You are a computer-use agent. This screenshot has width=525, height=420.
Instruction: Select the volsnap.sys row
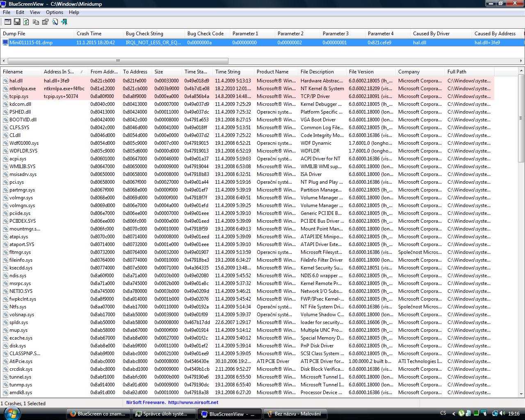pyautogui.click(x=247, y=315)
